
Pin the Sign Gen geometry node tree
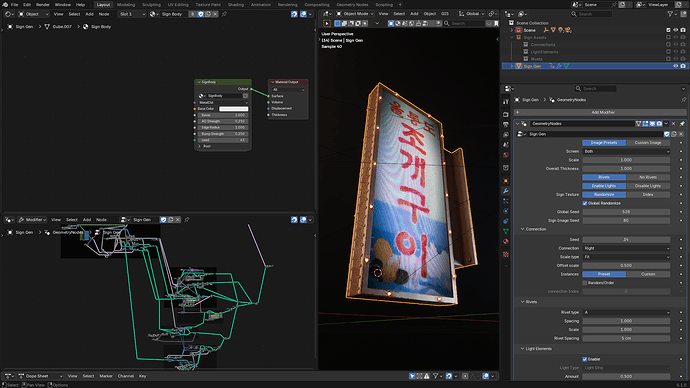point(187,220)
